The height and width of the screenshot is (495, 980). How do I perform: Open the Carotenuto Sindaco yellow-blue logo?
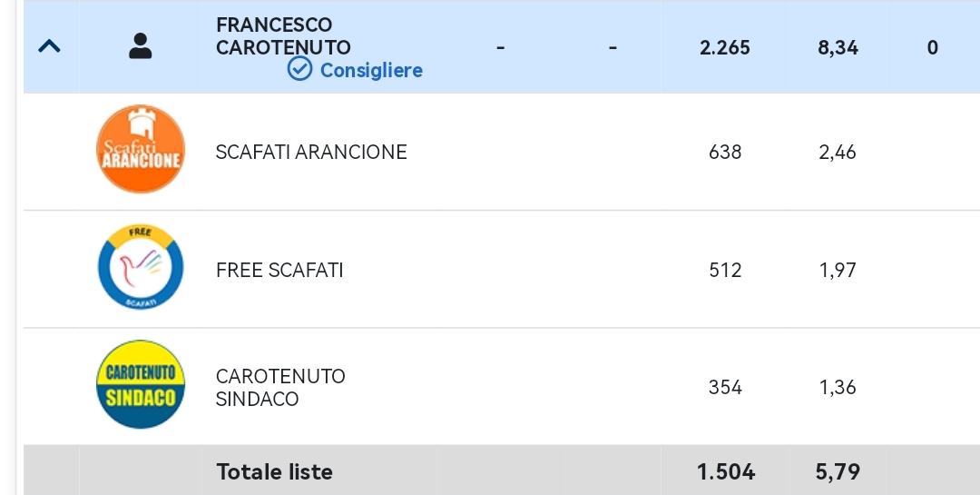click(141, 384)
